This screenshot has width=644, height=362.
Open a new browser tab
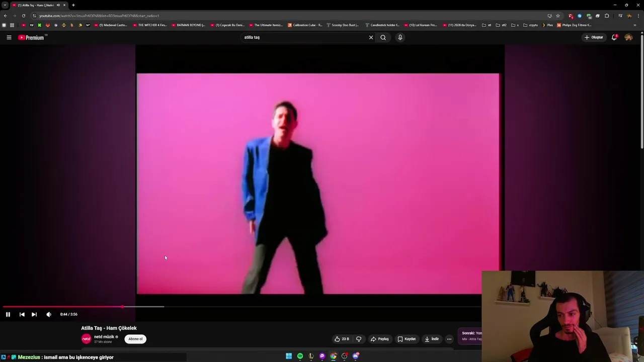[x=73, y=5]
